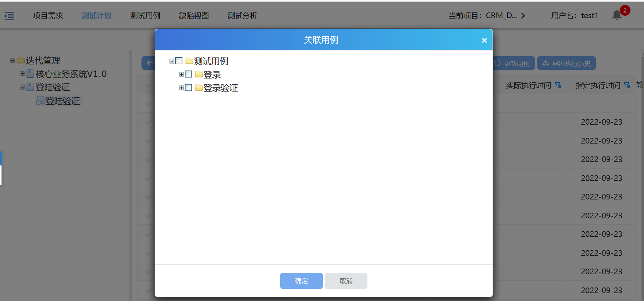
Task: Open filter for 实际执行时间 column
Action: pos(558,85)
